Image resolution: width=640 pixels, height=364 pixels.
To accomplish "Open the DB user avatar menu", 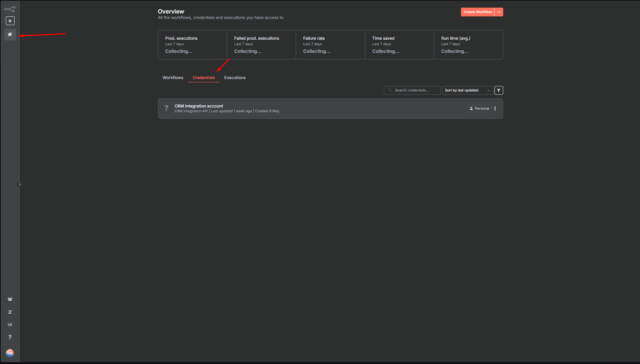I will pos(10,353).
